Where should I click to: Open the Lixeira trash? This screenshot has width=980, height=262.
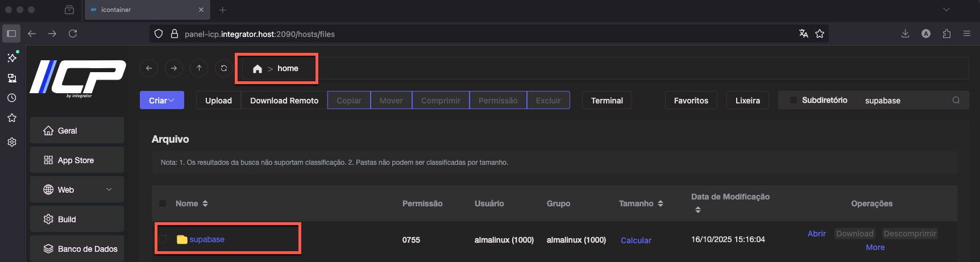click(748, 100)
